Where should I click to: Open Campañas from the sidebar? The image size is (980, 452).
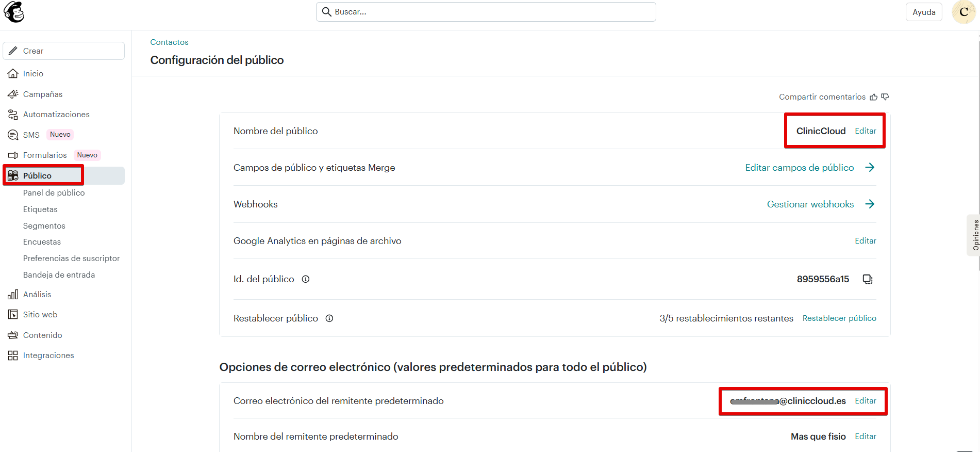tap(43, 94)
